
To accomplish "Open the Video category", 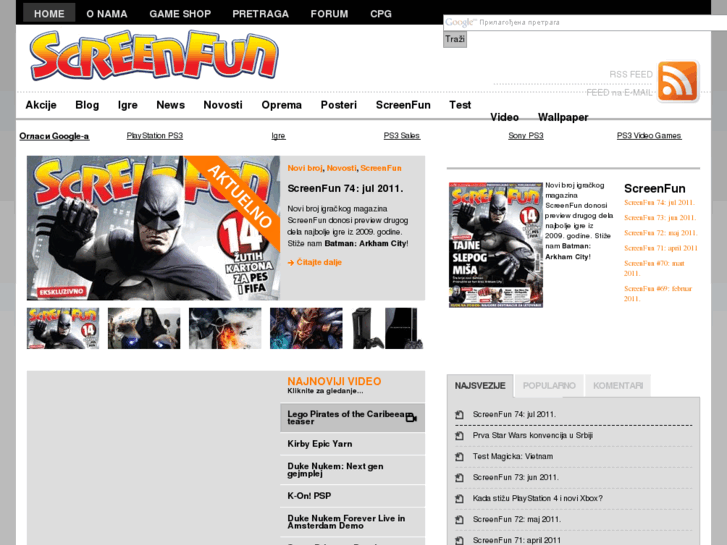I will [504, 117].
